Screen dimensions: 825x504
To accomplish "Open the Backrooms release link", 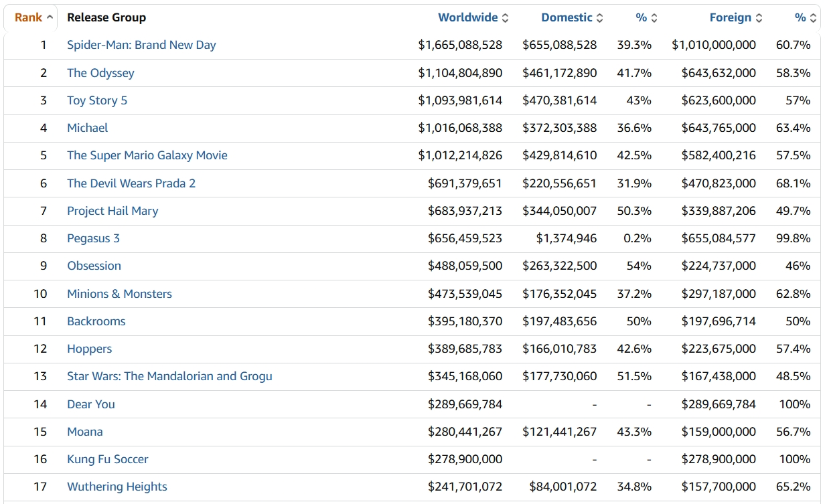I will click(96, 321).
